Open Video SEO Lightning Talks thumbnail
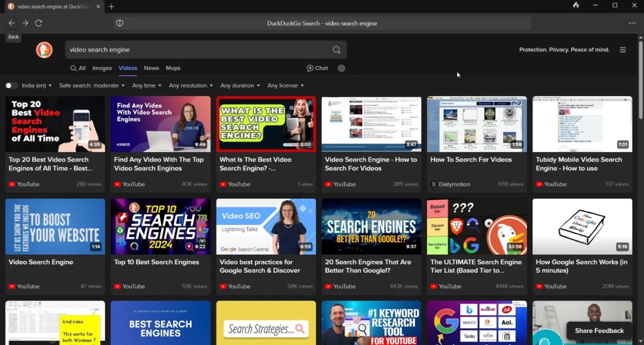The width and height of the screenshot is (644, 345). pyautogui.click(x=266, y=226)
